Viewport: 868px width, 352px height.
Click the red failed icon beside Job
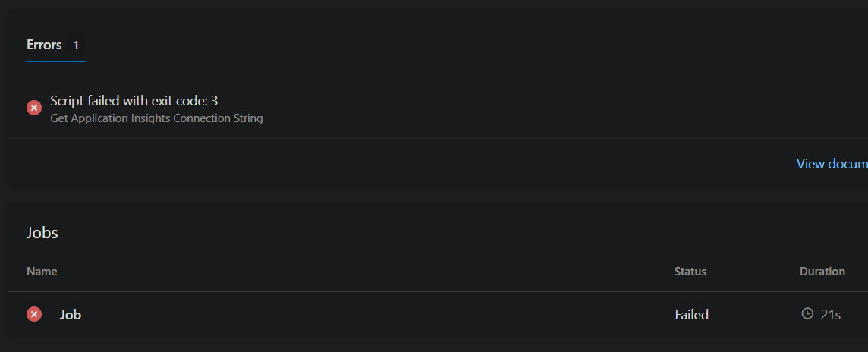pos(34,314)
